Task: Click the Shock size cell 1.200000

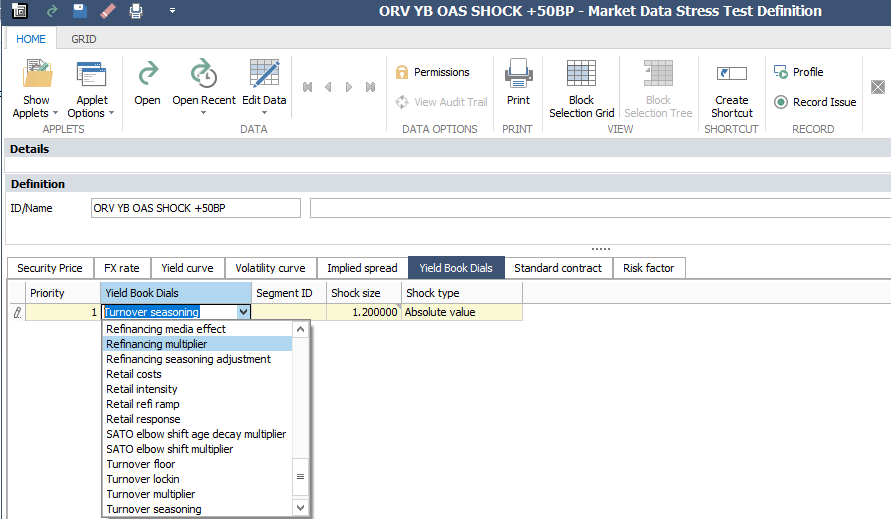Action: (x=364, y=312)
